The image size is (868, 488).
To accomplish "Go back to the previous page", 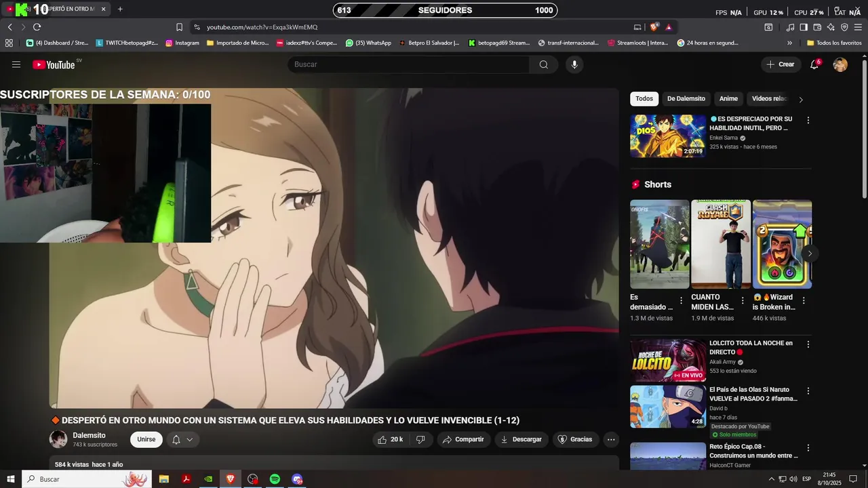I will 10,27.
